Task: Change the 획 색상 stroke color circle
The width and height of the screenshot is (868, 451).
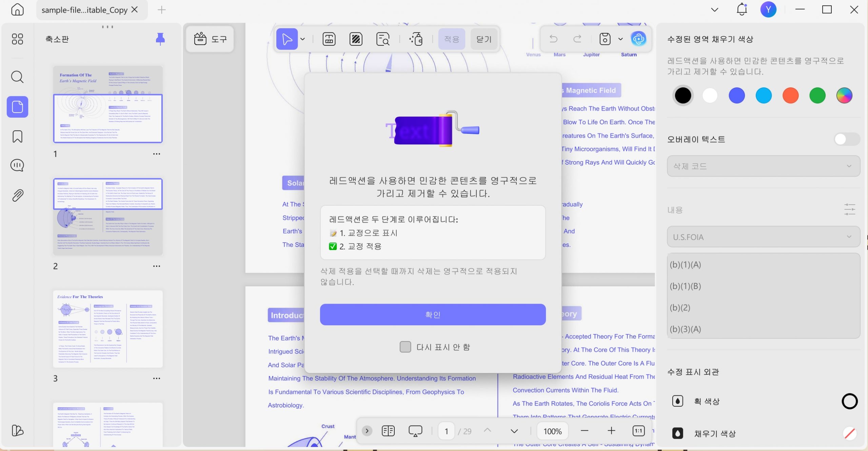Action: [x=850, y=401]
